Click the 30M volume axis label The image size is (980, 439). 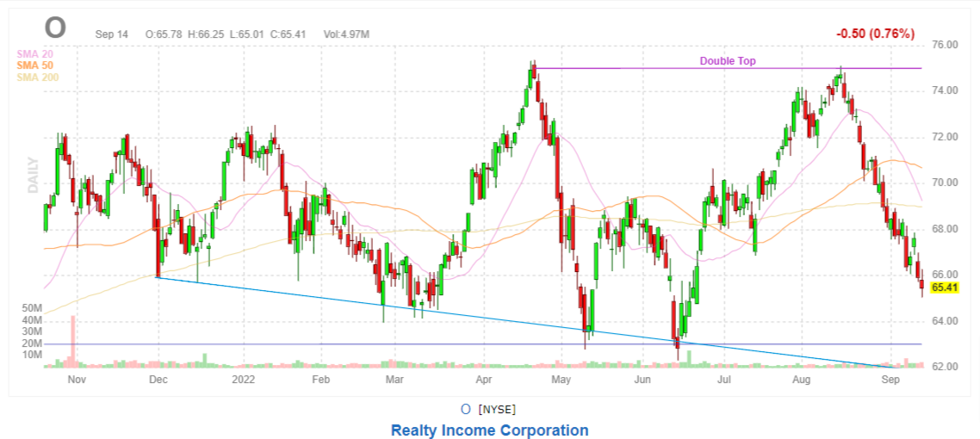[x=32, y=331]
